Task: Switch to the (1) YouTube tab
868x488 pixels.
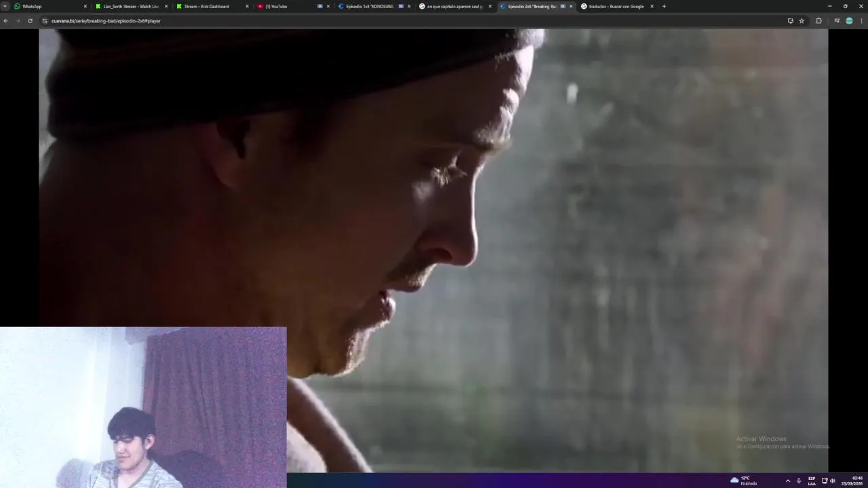Action: [293, 6]
